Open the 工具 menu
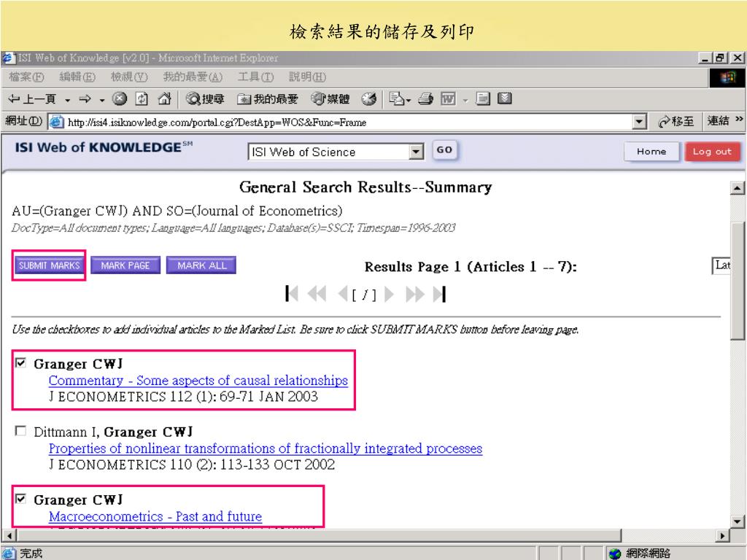Image resolution: width=747 pixels, height=560 pixels. pos(256,77)
